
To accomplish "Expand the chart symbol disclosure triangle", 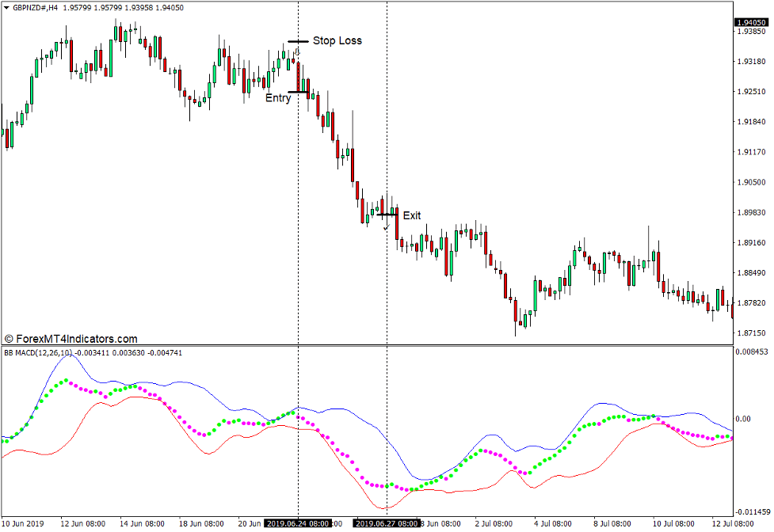I will [6, 8].
